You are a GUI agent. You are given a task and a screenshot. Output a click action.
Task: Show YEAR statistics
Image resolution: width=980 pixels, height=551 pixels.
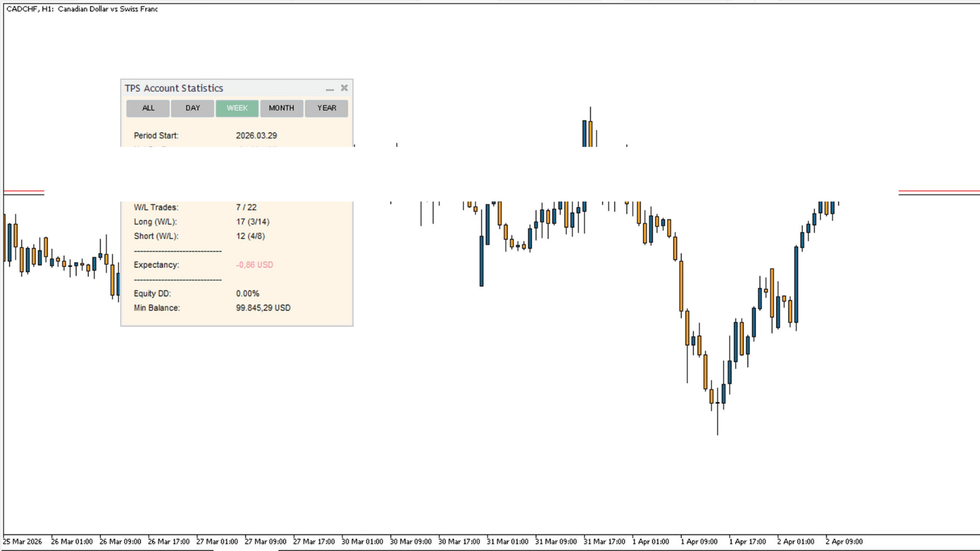tap(327, 108)
